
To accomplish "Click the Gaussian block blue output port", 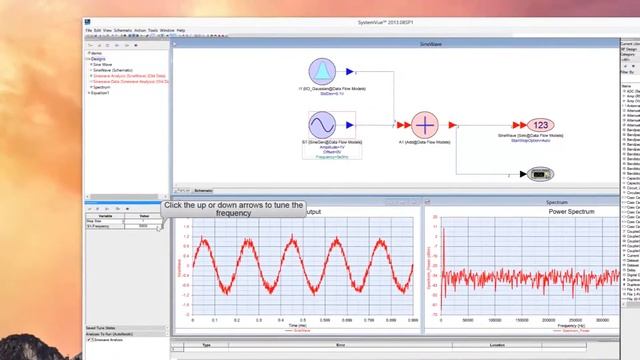I will point(349,71).
